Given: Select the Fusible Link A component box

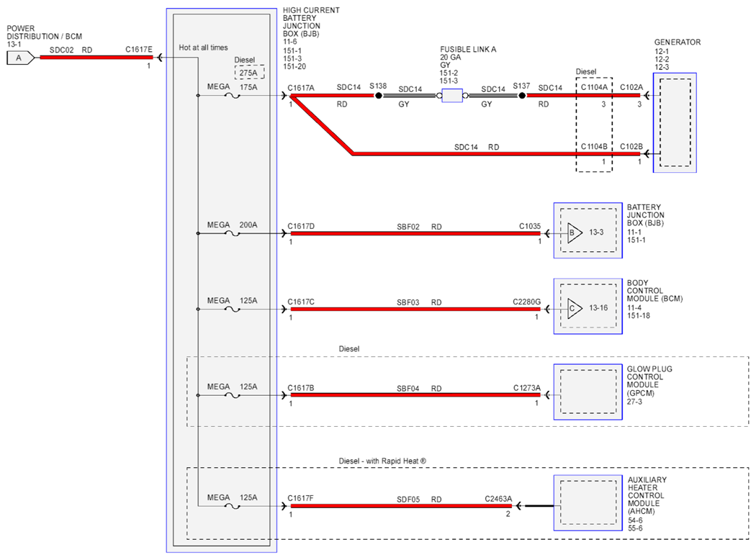Looking at the screenshot, I should point(452,96).
